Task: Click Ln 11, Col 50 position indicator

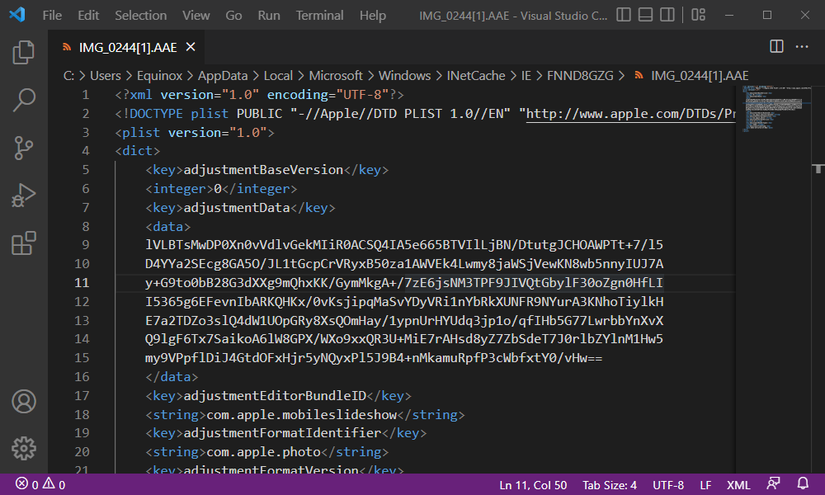Action: 533,485
